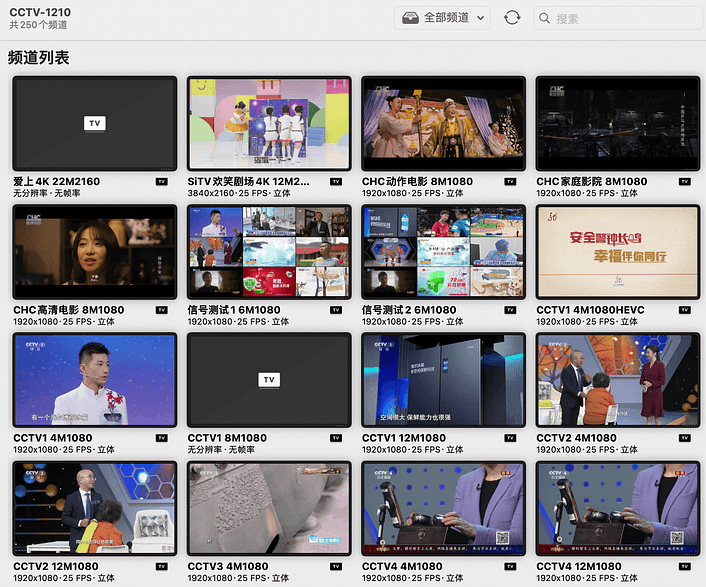Click TV badge next to 信号测试 1

(x=336, y=310)
